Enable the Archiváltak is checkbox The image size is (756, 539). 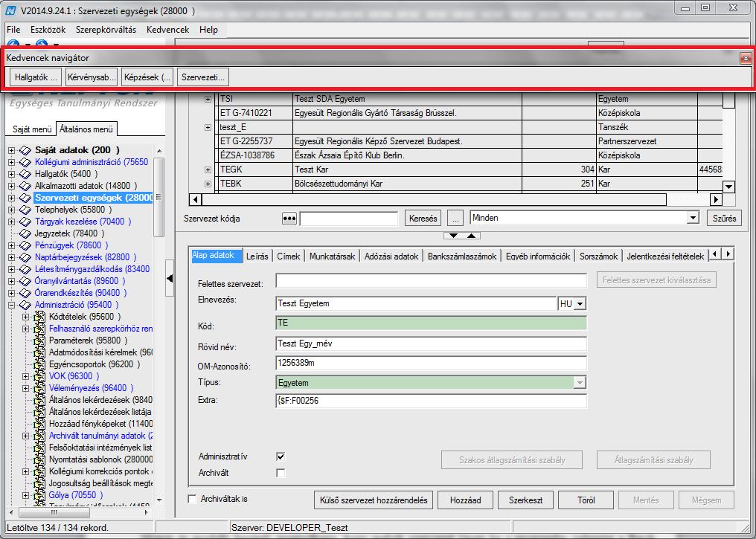pos(193,499)
